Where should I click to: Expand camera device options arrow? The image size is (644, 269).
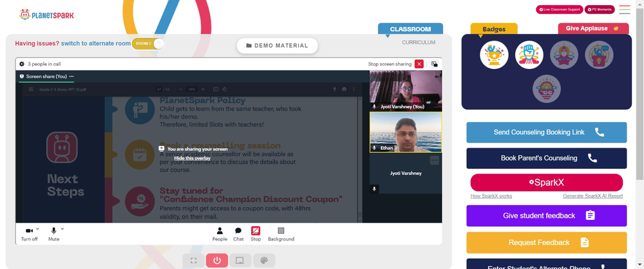tap(37, 229)
